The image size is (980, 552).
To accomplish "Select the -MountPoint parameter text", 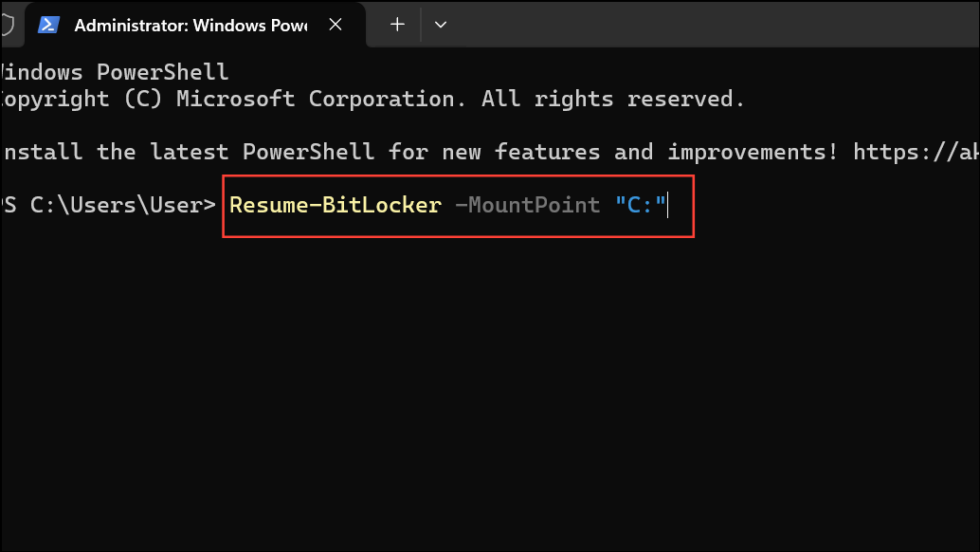I will click(528, 204).
